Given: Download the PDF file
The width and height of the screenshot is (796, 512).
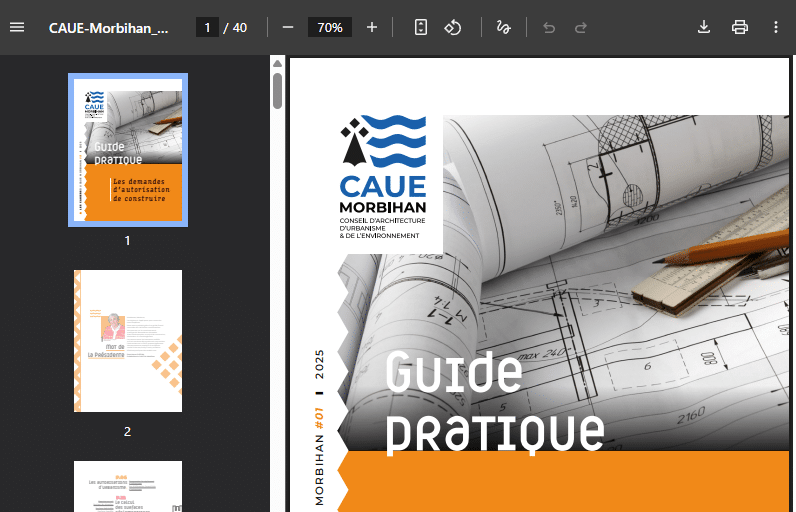Looking at the screenshot, I should point(704,27).
